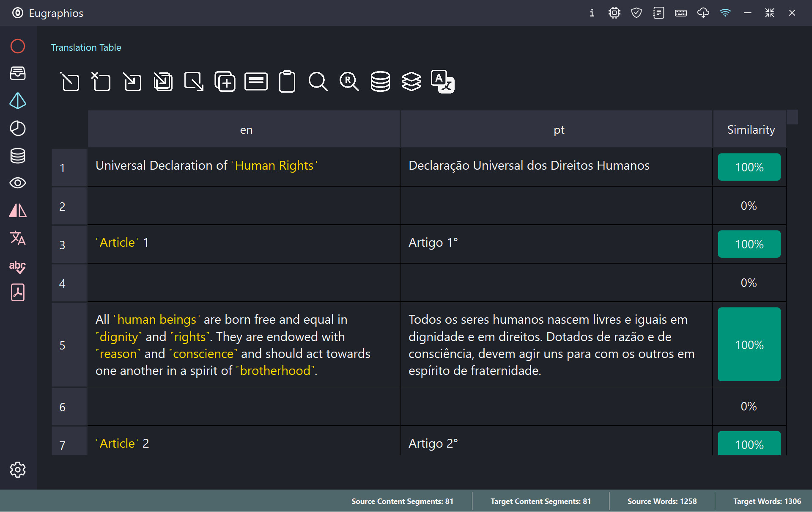Click the pie chart sidebar icon
This screenshot has height=512, width=812.
coord(17,128)
